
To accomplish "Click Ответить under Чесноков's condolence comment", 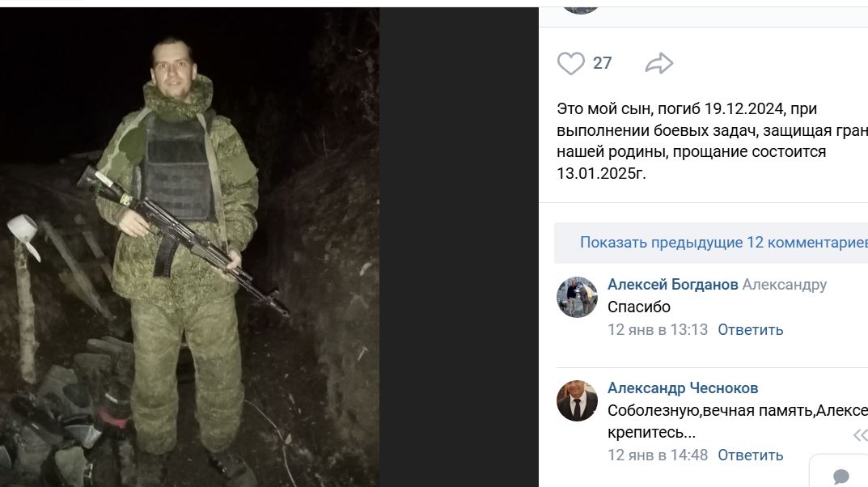I will point(750,455).
